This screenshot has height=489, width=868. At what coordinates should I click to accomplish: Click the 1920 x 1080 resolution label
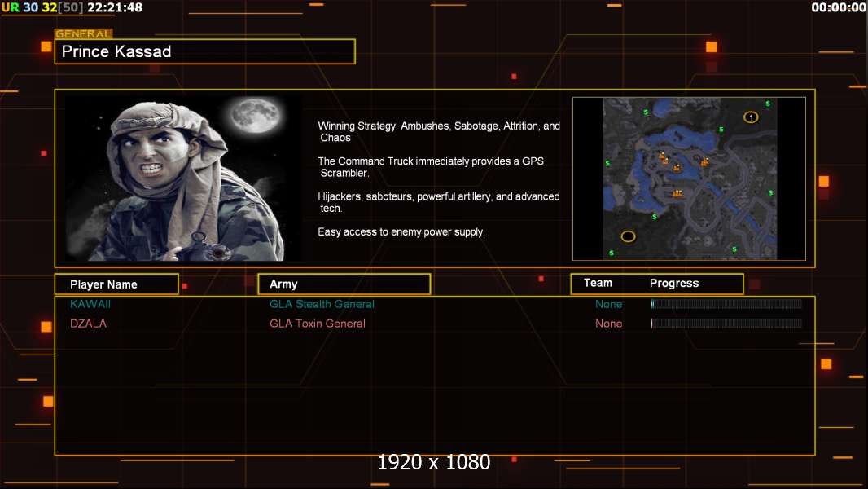point(433,462)
